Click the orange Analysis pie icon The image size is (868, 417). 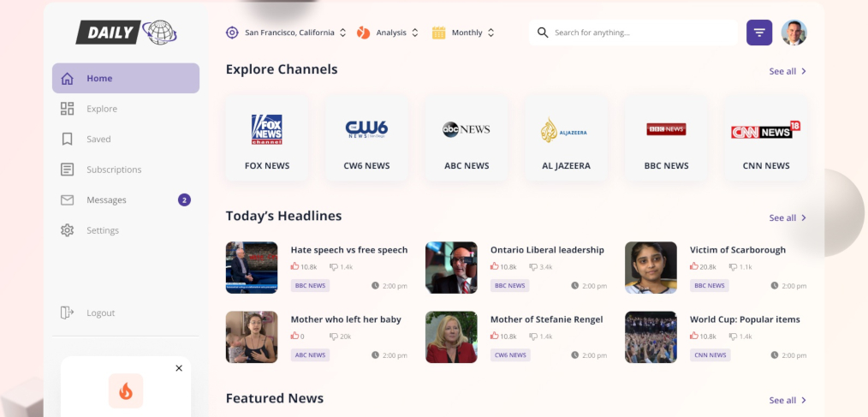[x=363, y=33]
